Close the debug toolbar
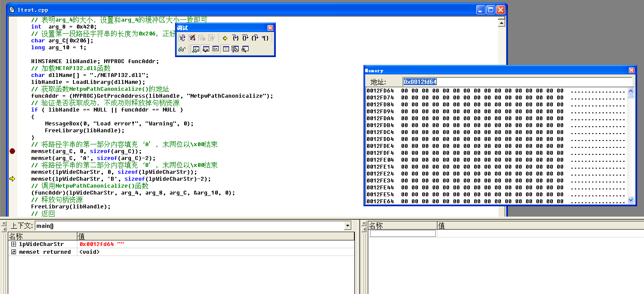Viewport: 644px width, 294px height. pos(270,28)
